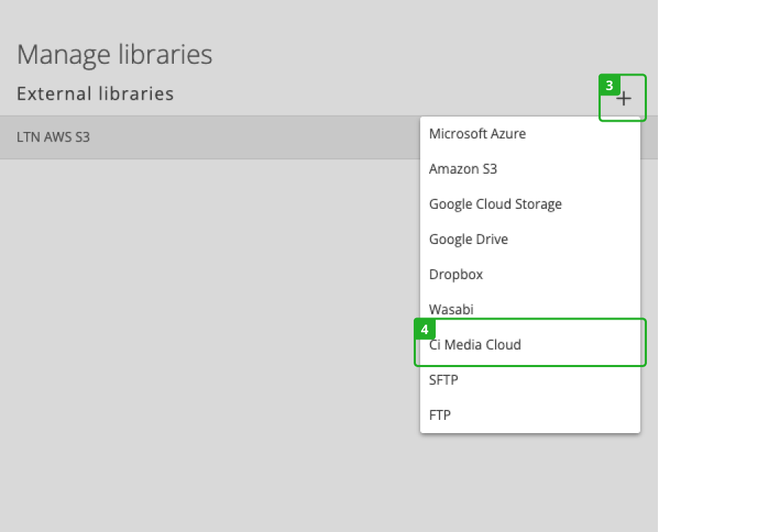776x532 pixels.
Task: Choose Amazon S3 library type
Action: [x=530, y=169]
